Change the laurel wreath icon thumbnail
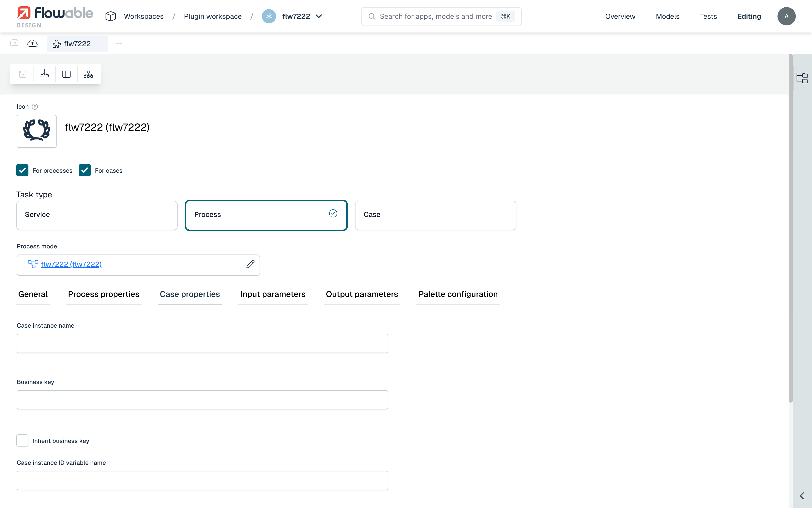812x508 pixels. [37, 131]
